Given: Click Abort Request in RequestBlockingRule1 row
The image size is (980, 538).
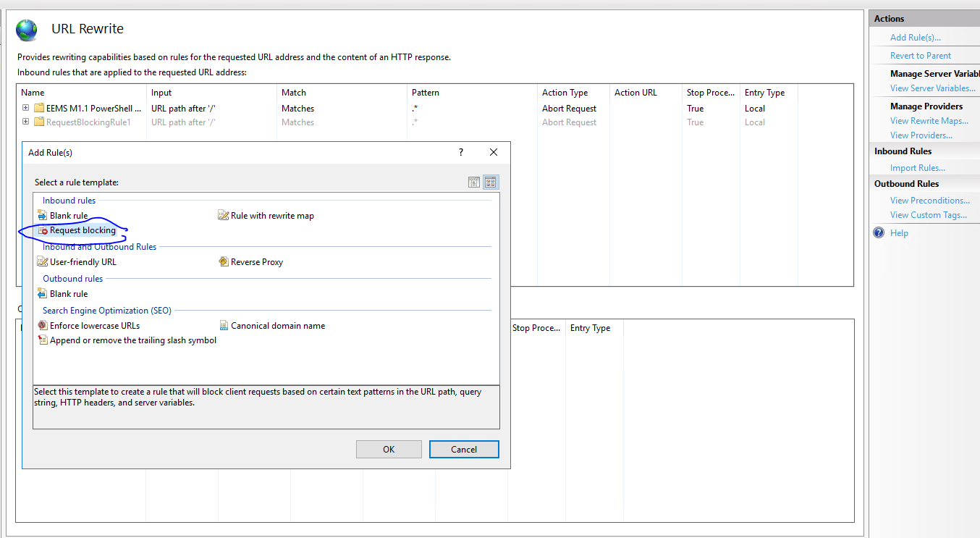Looking at the screenshot, I should coord(570,122).
